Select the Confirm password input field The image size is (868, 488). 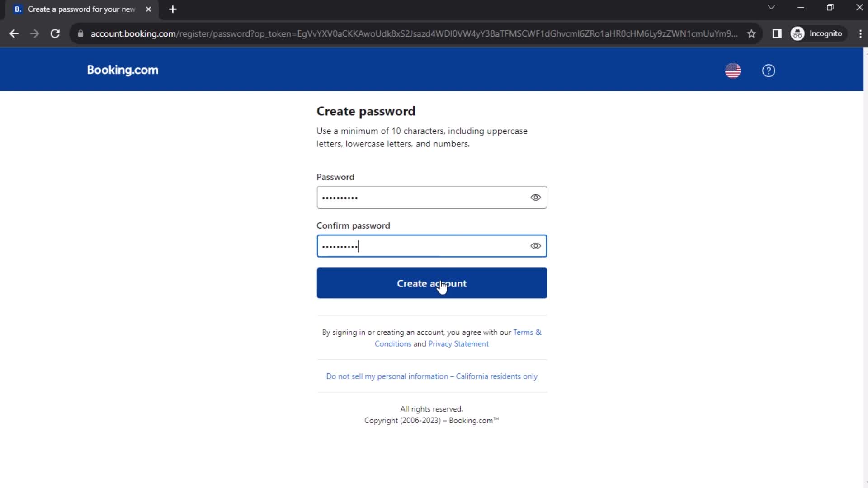[432, 246]
